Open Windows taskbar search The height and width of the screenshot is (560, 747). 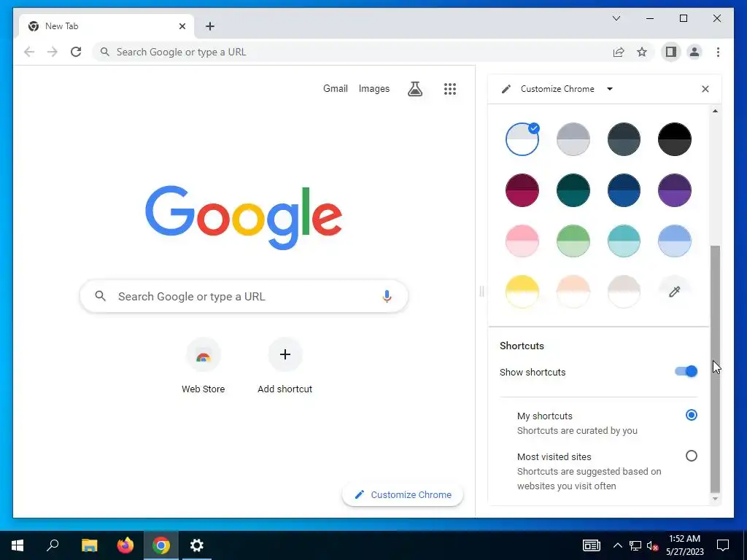[x=53, y=545]
